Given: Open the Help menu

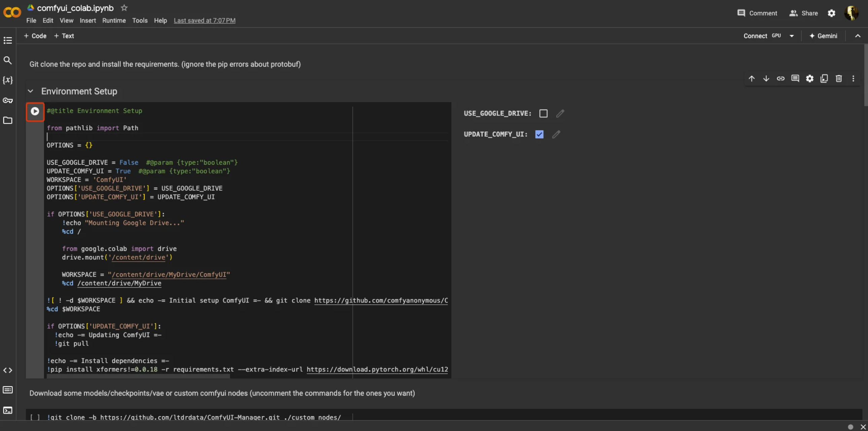Looking at the screenshot, I should (x=160, y=21).
